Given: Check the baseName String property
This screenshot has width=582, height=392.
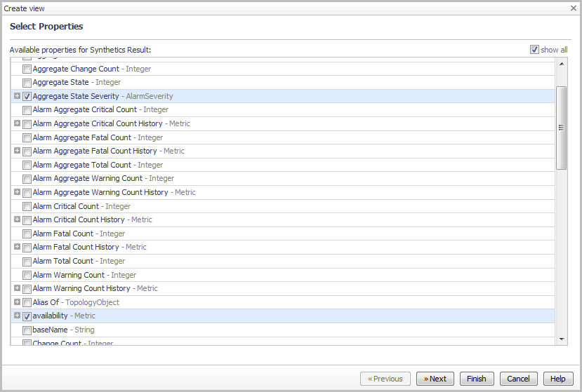Looking at the screenshot, I should coord(27,330).
